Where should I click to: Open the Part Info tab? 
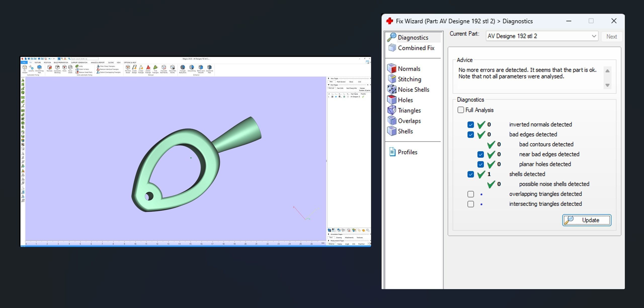click(340, 88)
